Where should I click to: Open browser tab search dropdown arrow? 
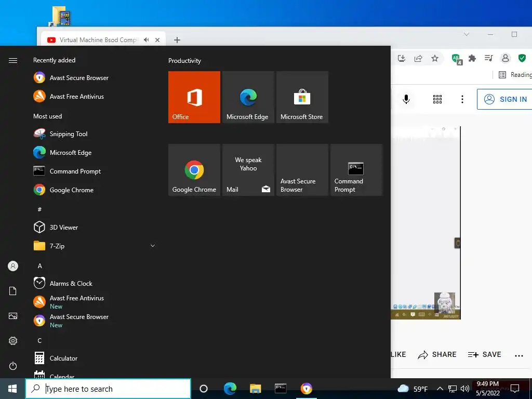(467, 34)
